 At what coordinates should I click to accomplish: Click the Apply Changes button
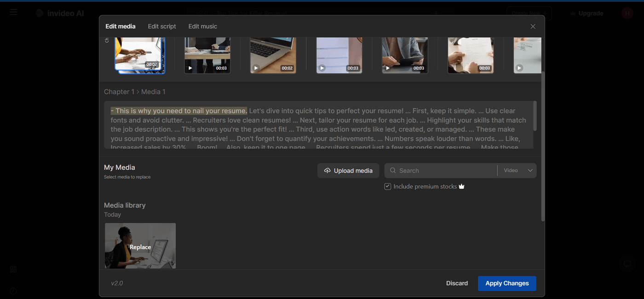(x=507, y=283)
